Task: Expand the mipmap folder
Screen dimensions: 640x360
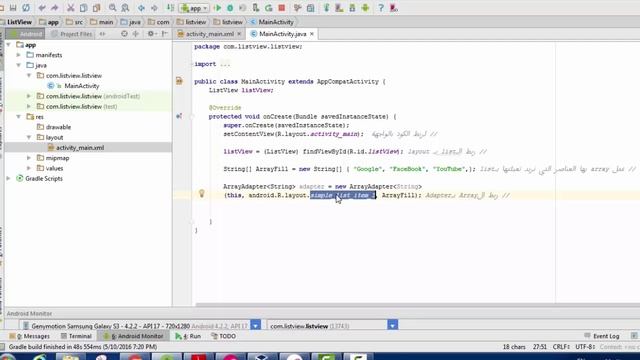Action: [29, 158]
